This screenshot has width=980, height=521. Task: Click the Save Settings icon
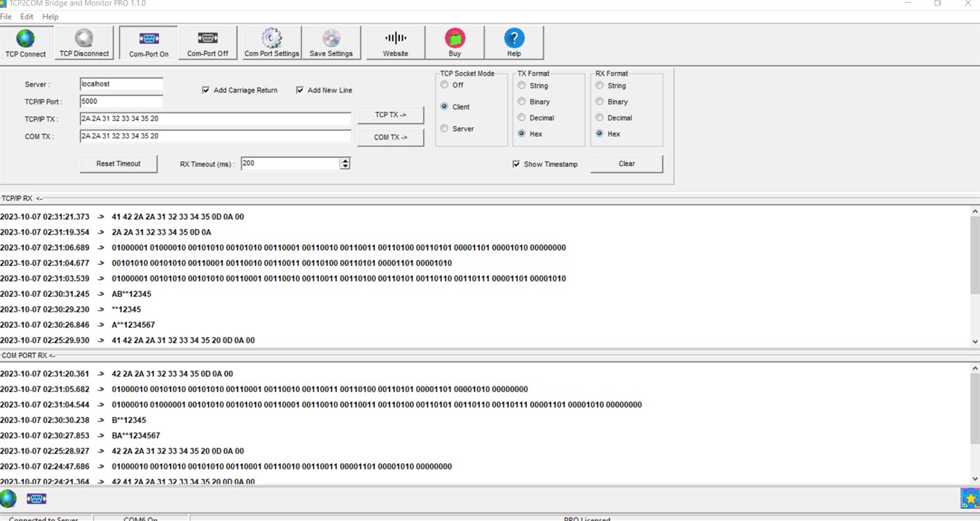pos(331,42)
